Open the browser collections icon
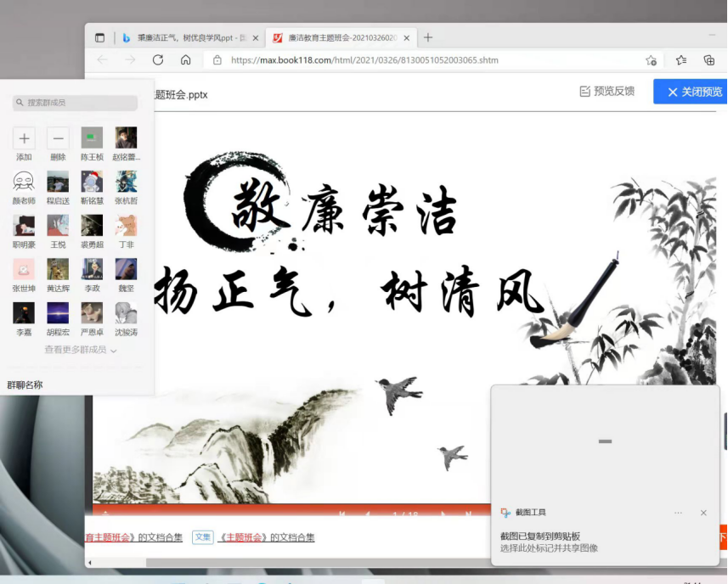Image resolution: width=728 pixels, height=584 pixels. click(709, 60)
